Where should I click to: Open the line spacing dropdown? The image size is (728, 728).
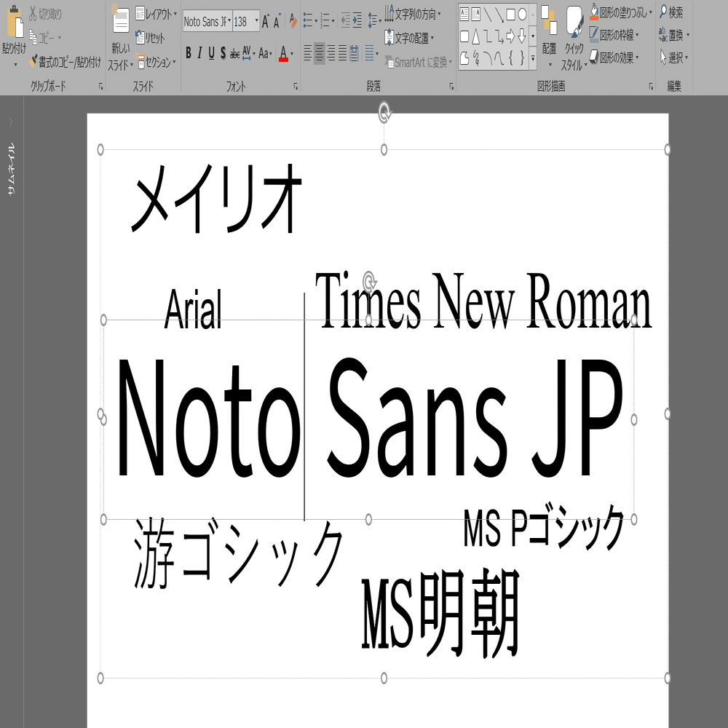[x=373, y=20]
